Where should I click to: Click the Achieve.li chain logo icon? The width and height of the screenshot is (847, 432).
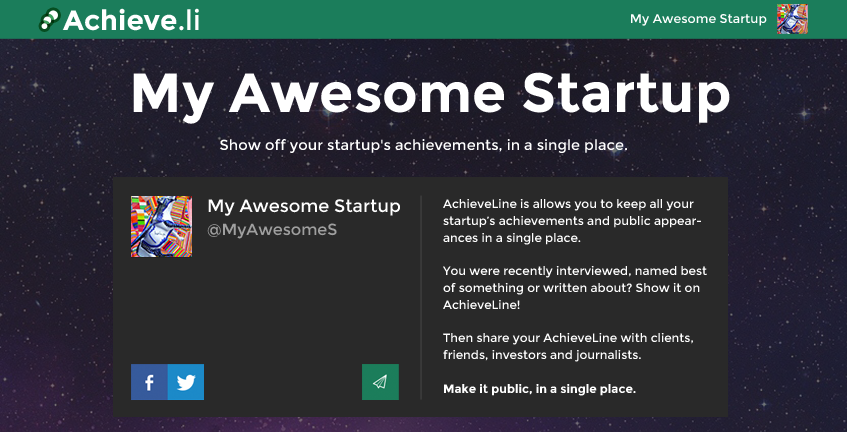point(49,19)
